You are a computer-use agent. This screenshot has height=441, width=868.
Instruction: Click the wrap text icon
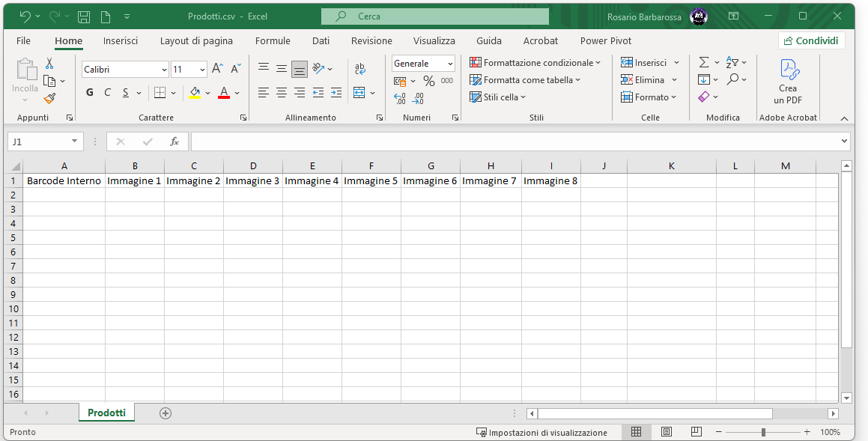[x=359, y=69]
